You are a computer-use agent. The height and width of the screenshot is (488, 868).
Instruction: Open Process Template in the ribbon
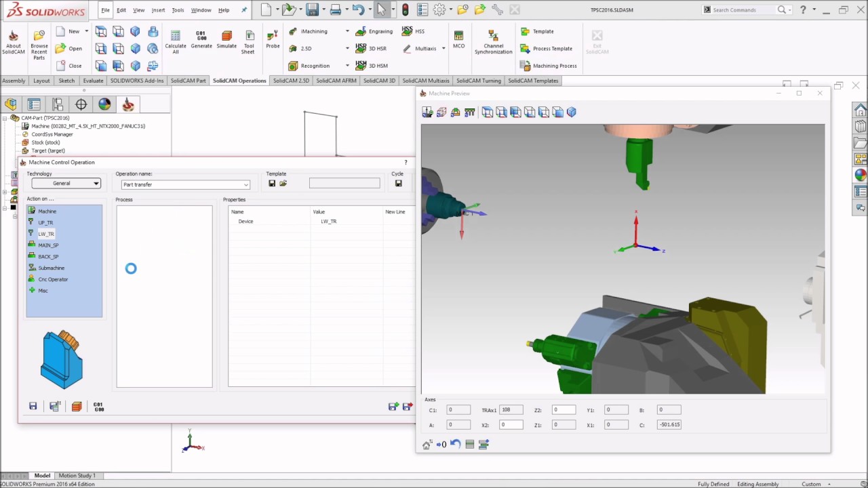546,49
